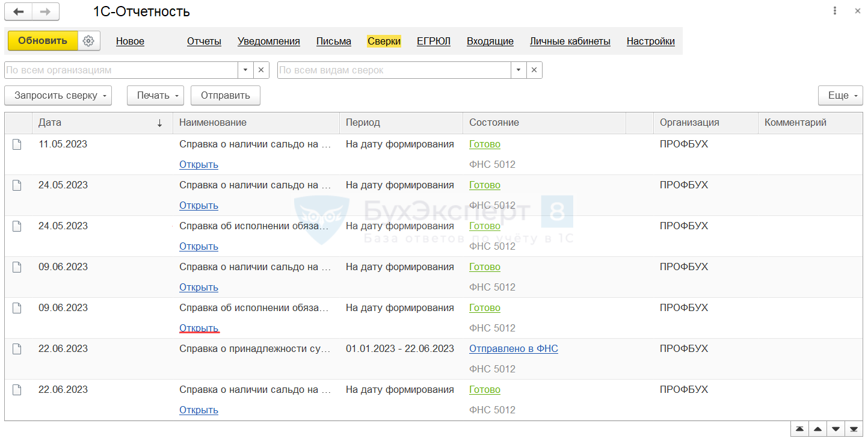Switch to the Личные кабинеты tab

[x=570, y=41]
